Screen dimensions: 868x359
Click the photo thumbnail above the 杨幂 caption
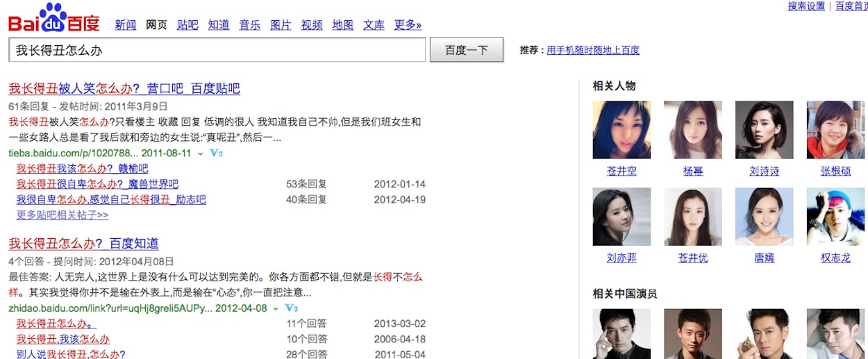(692, 130)
